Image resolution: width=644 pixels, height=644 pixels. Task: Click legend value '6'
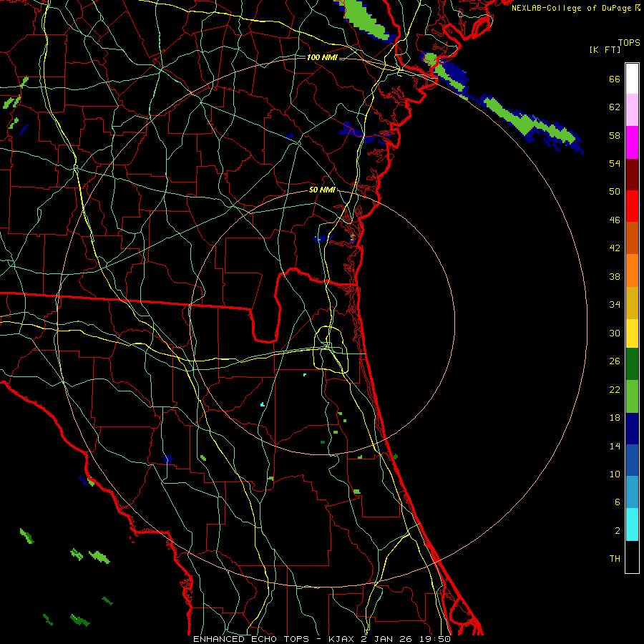(x=618, y=502)
